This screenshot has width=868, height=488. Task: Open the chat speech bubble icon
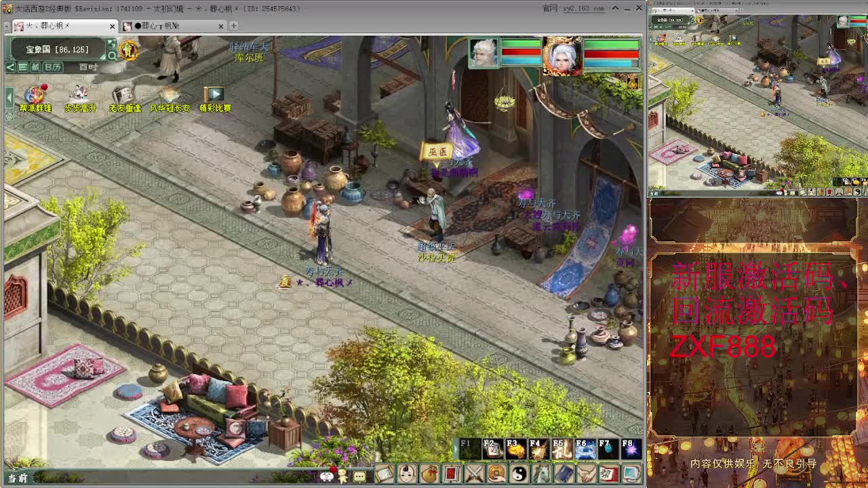pyautogui.click(x=359, y=476)
